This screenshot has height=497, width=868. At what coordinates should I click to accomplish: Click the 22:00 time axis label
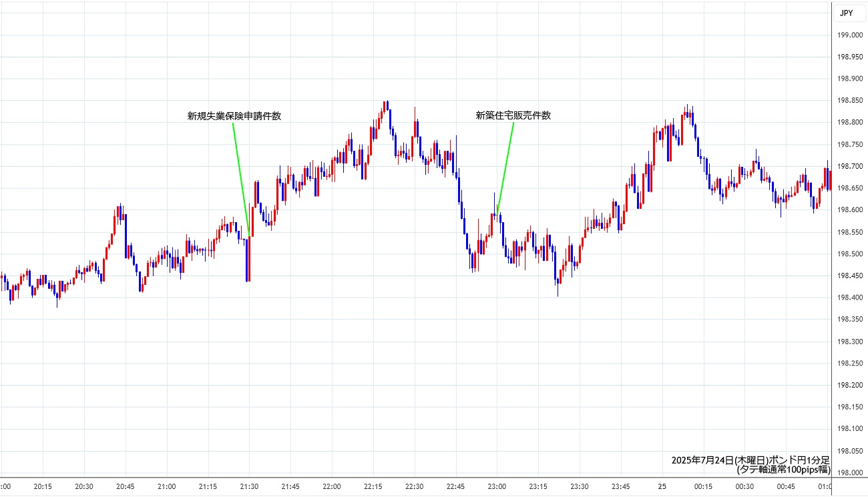(x=332, y=487)
